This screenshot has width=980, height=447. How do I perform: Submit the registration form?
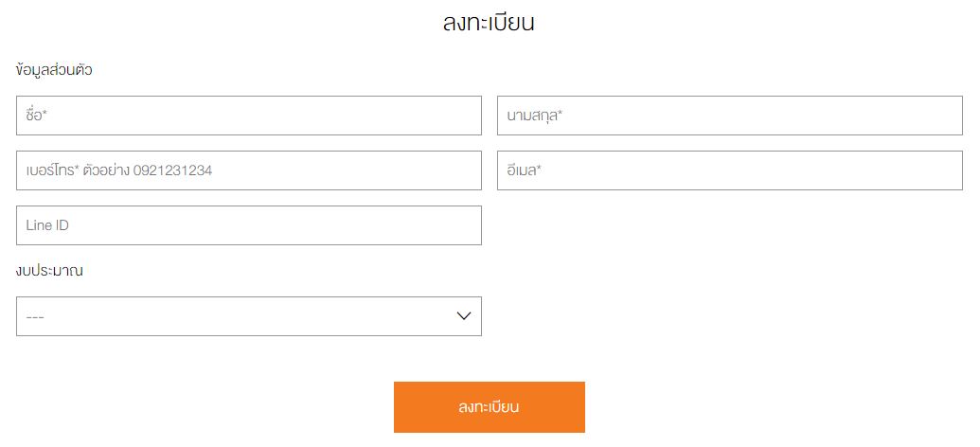click(489, 407)
